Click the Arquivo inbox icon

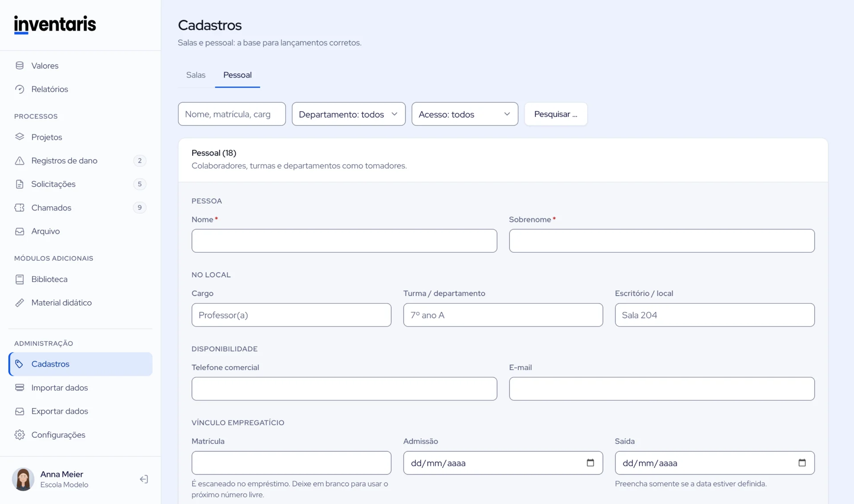coord(20,231)
